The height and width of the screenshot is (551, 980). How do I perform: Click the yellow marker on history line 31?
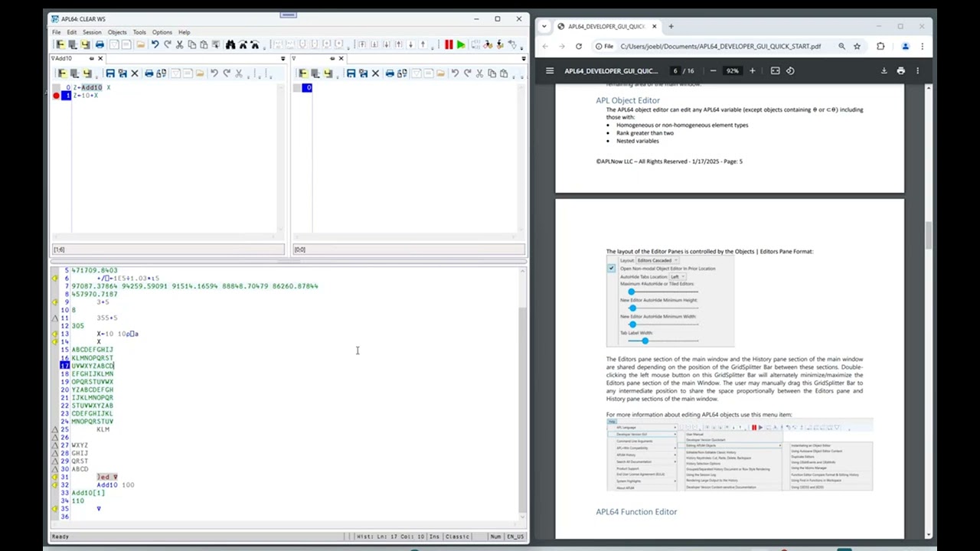pos(54,477)
